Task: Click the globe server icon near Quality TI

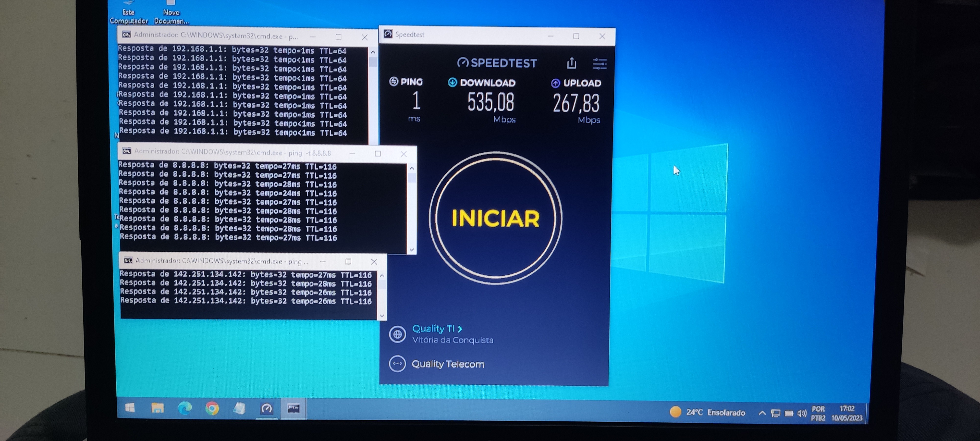Action: (x=397, y=334)
